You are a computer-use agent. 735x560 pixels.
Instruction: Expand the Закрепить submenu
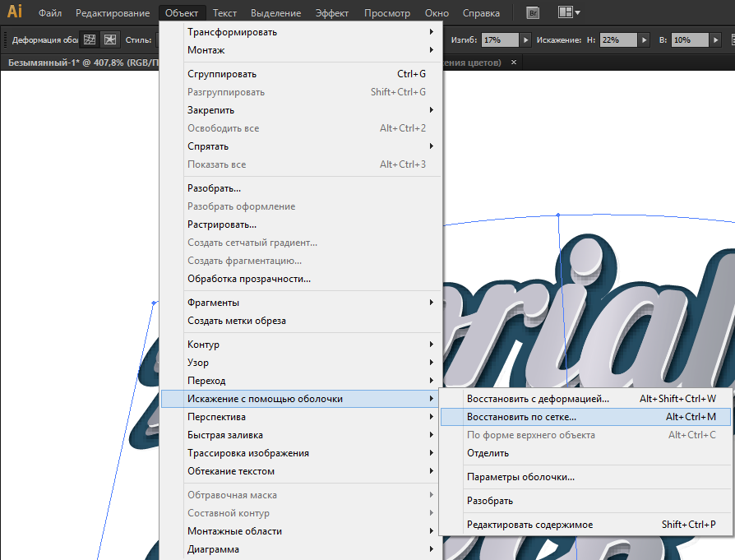(x=300, y=110)
